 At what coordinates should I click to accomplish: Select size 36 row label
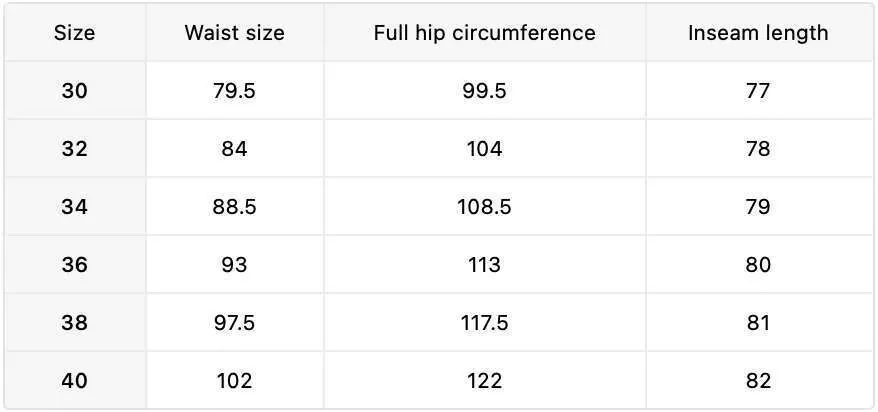[x=74, y=265]
